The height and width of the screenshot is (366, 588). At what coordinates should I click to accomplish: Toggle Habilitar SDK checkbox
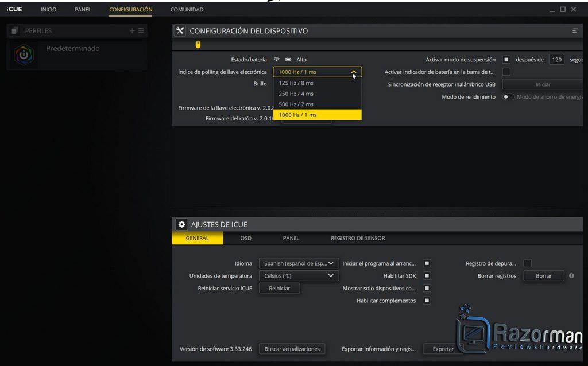427,276
